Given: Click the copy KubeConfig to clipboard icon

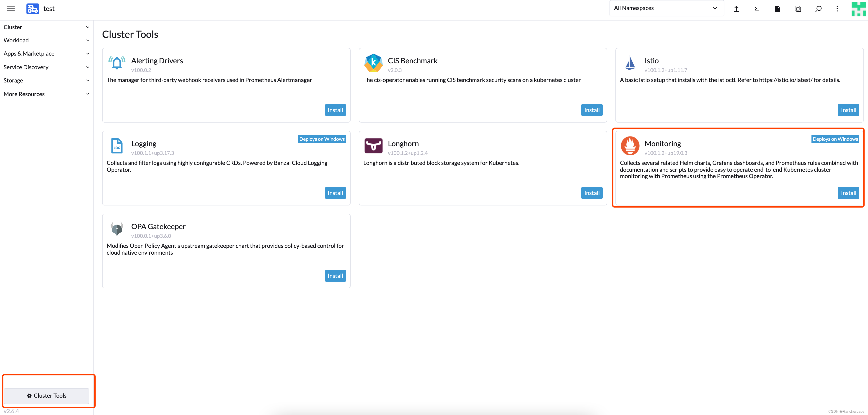Looking at the screenshot, I should 798,9.
